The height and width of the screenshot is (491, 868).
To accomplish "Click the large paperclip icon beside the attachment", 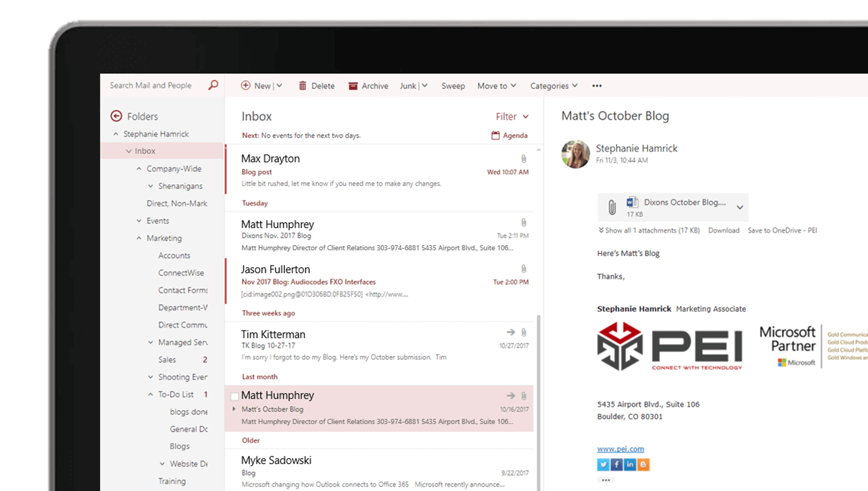I will [612, 207].
